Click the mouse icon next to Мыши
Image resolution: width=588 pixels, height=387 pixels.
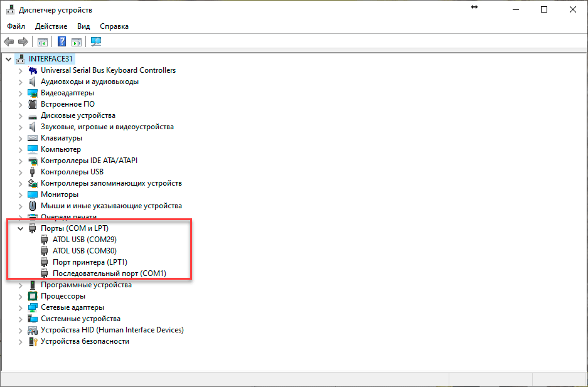pos(33,206)
